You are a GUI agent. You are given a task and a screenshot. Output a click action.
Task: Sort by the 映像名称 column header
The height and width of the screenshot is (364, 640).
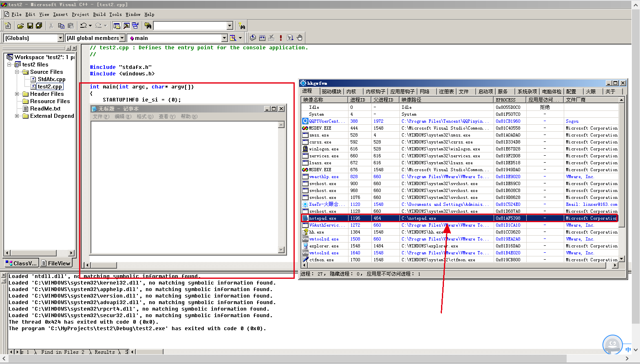(x=325, y=100)
